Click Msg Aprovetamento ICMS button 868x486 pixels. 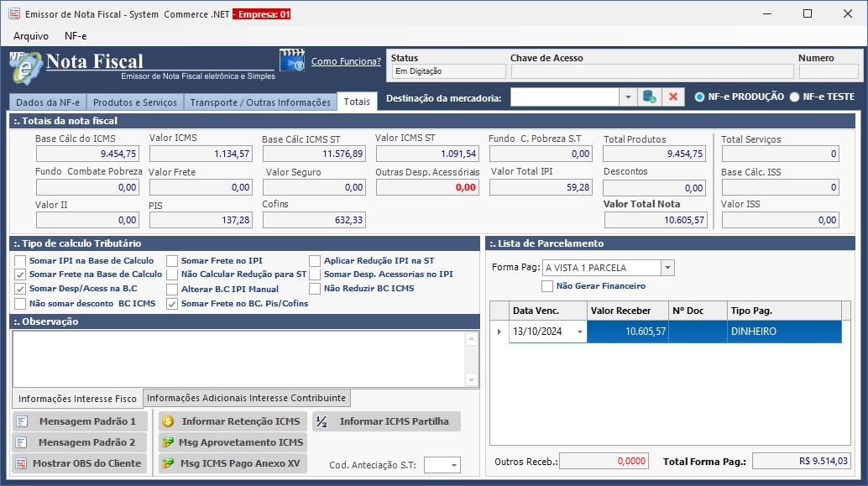pyautogui.click(x=232, y=442)
